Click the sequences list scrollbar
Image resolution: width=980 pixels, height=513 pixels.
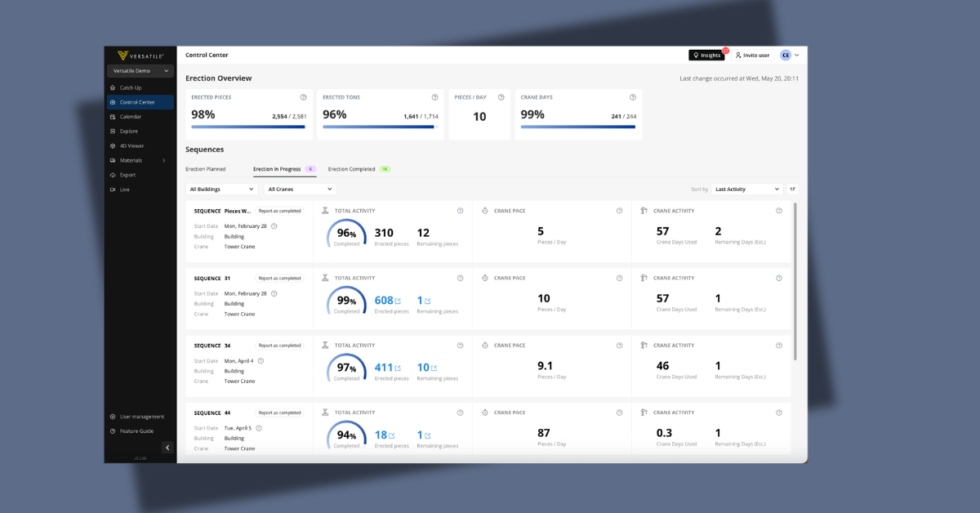(795, 282)
